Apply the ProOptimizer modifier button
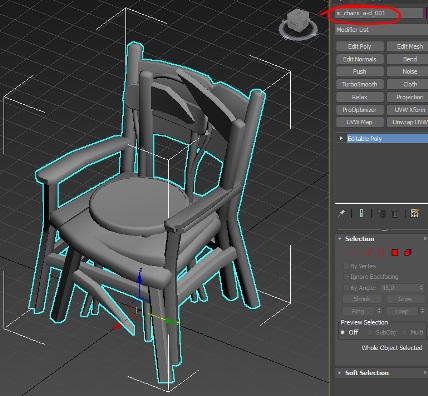The width and height of the screenshot is (428, 396). 360,109
